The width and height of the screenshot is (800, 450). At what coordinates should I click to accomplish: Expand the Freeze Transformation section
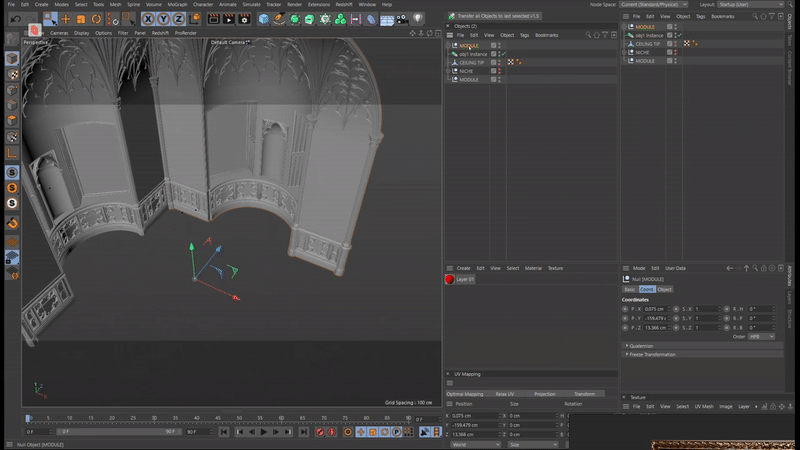652,354
